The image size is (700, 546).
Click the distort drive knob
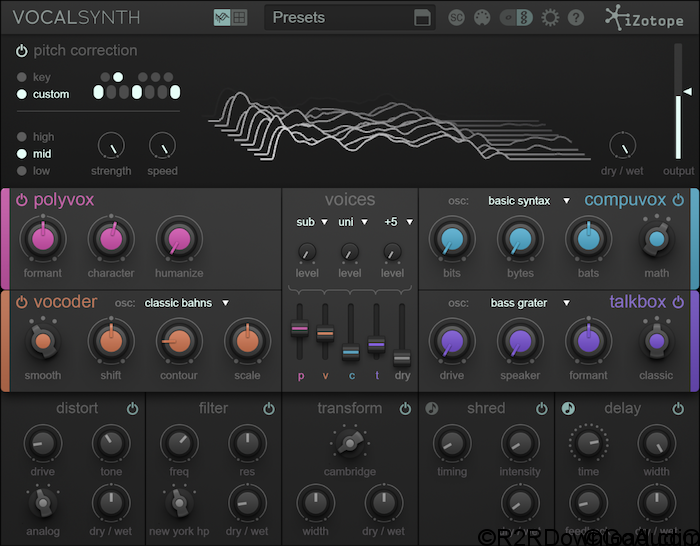tap(43, 443)
